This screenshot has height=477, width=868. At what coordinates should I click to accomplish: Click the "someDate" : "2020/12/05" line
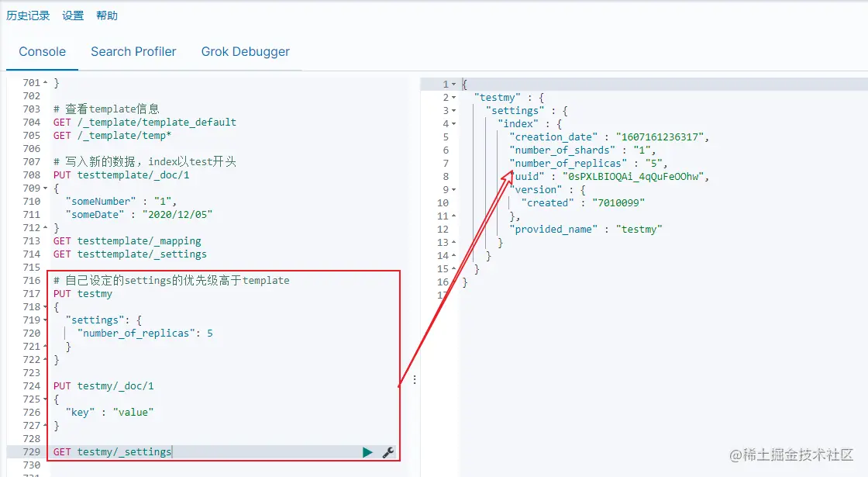[139, 215]
